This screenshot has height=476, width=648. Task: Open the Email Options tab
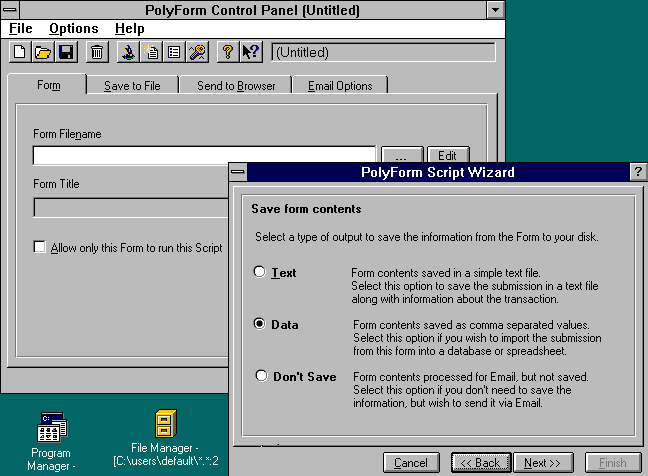tap(340, 86)
